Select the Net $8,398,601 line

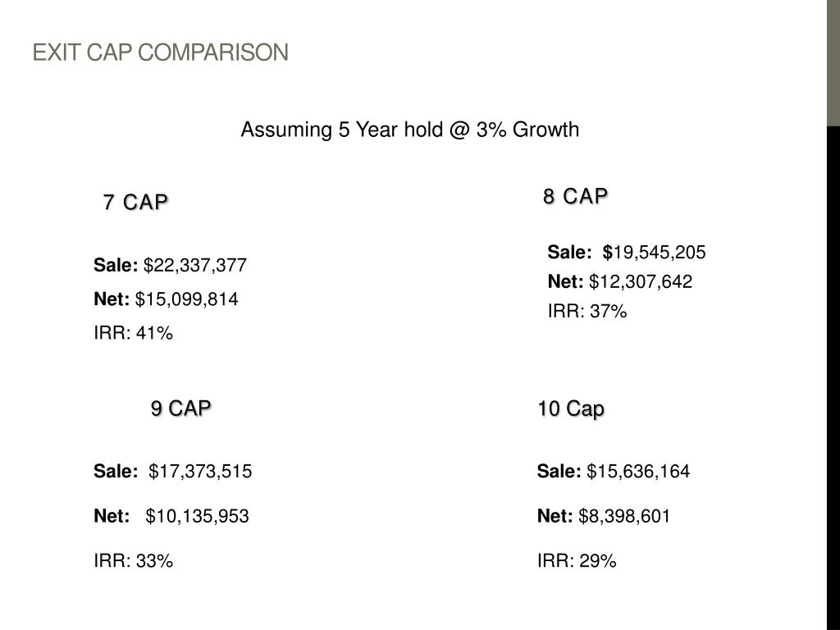click(x=603, y=516)
